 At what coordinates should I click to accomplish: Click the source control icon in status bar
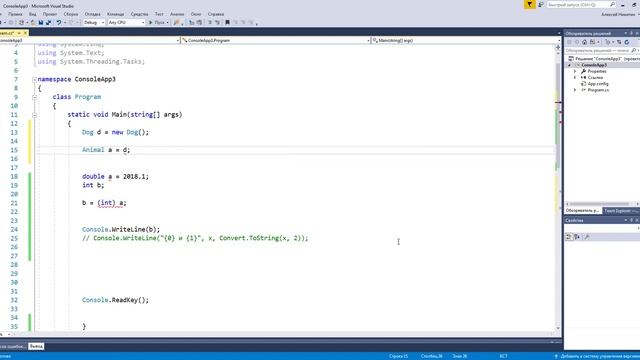tap(556, 356)
